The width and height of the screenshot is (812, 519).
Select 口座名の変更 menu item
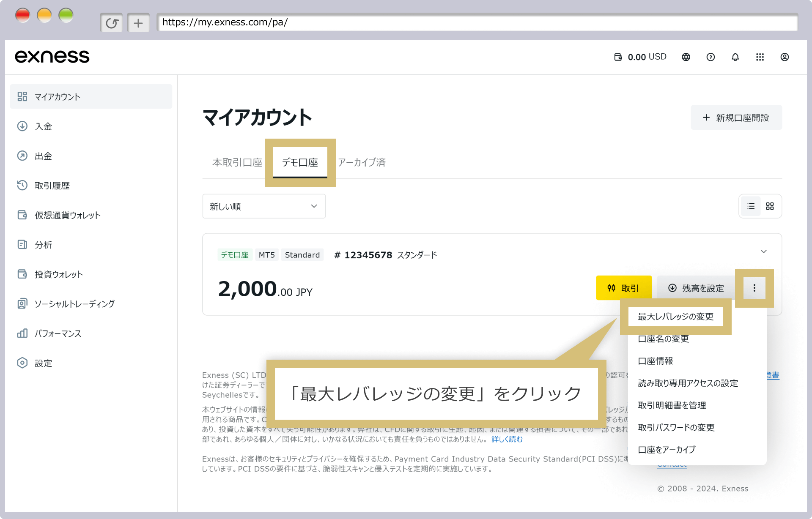(x=664, y=339)
